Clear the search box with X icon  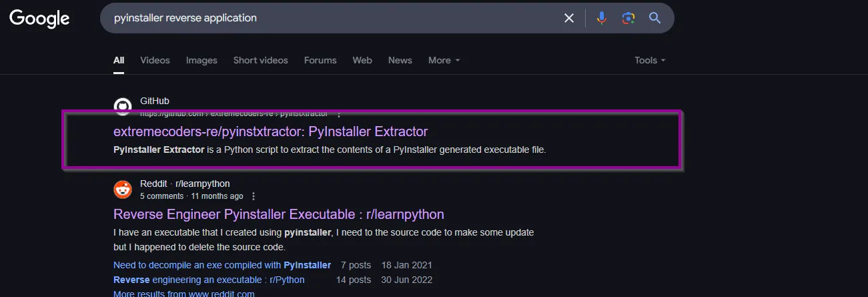tap(569, 18)
